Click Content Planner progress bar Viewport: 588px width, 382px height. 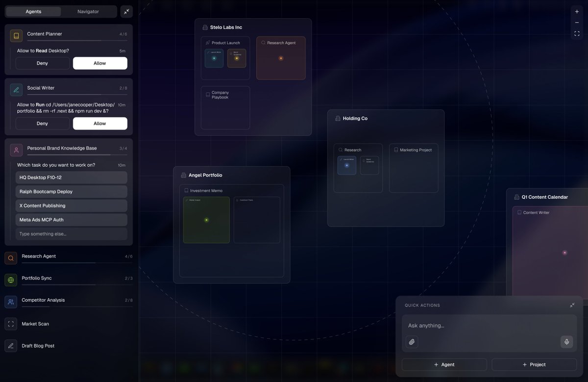[77, 40]
